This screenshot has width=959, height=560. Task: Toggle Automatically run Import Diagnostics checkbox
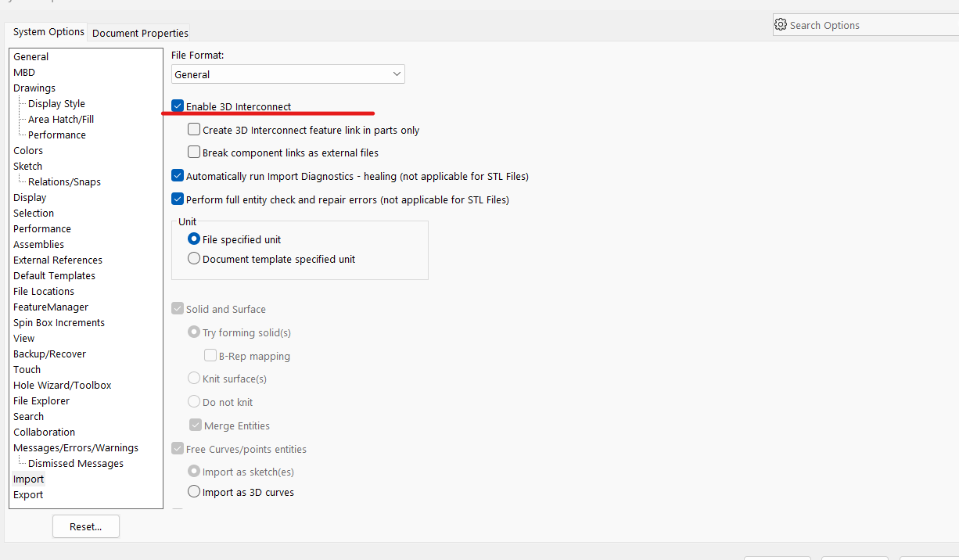click(x=178, y=176)
